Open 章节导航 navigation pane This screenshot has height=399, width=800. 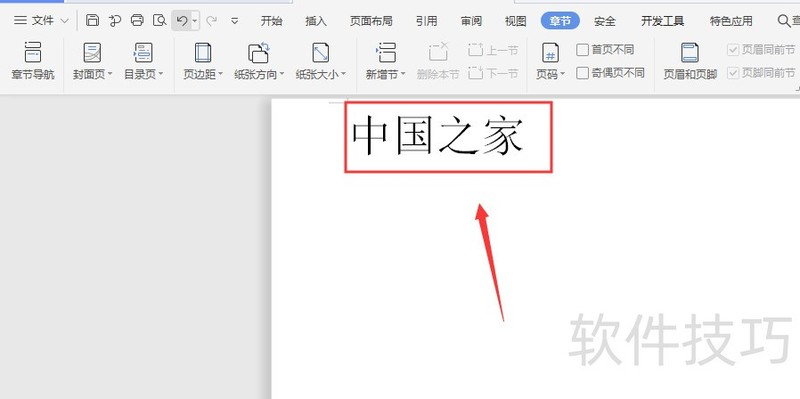tap(33, 61)
